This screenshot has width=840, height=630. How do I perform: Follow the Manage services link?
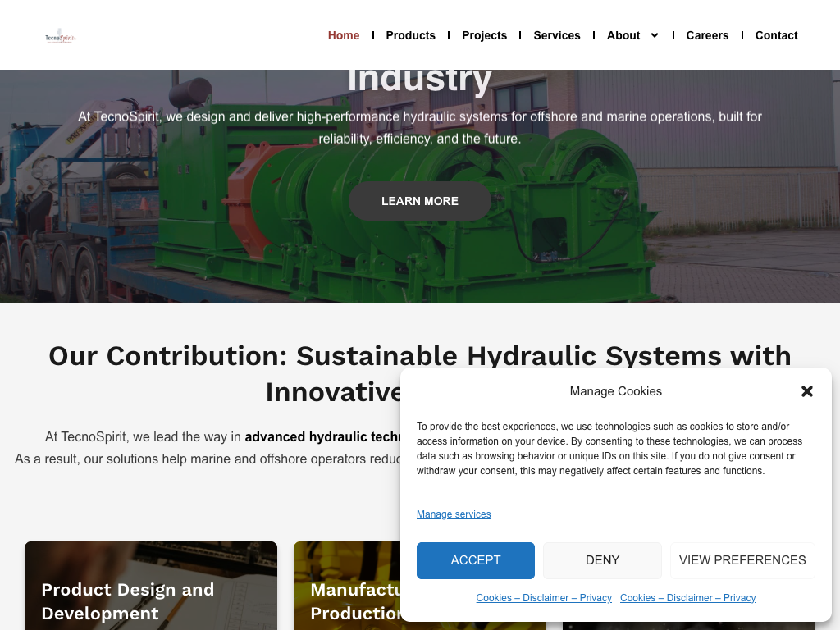point(454,514)
